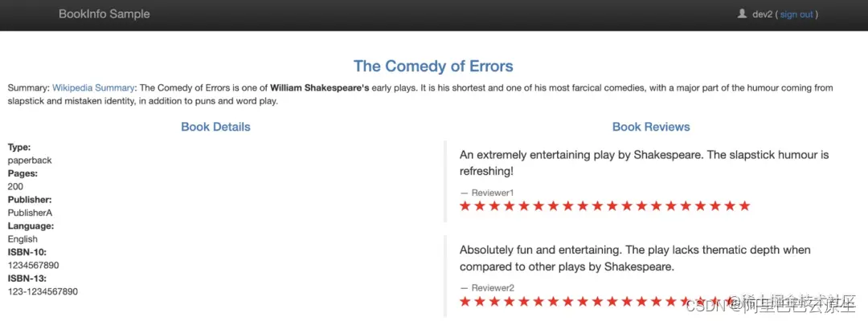Screen dimensions: 868x321
Task: Click the first star in Reviewer2's rating
Action: click(465, 302)
